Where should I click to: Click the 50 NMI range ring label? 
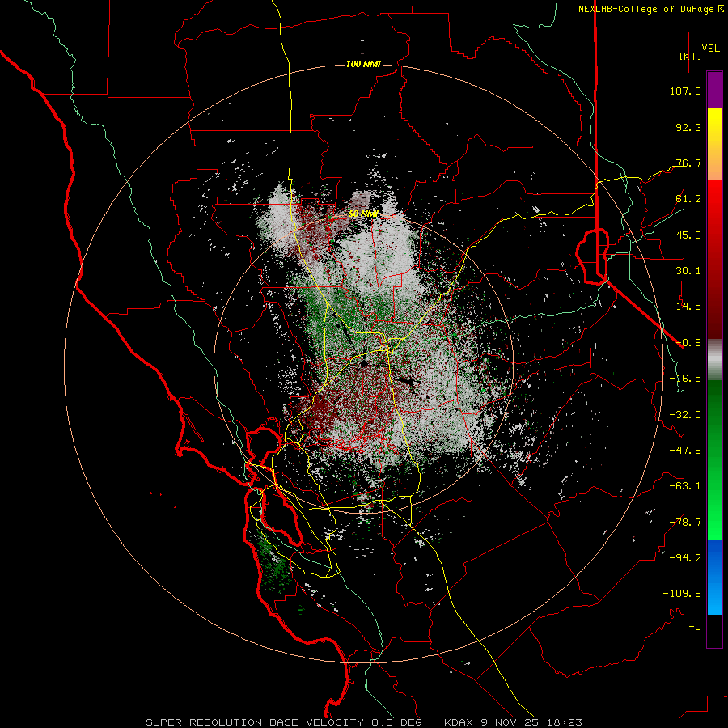click(363, 214)
